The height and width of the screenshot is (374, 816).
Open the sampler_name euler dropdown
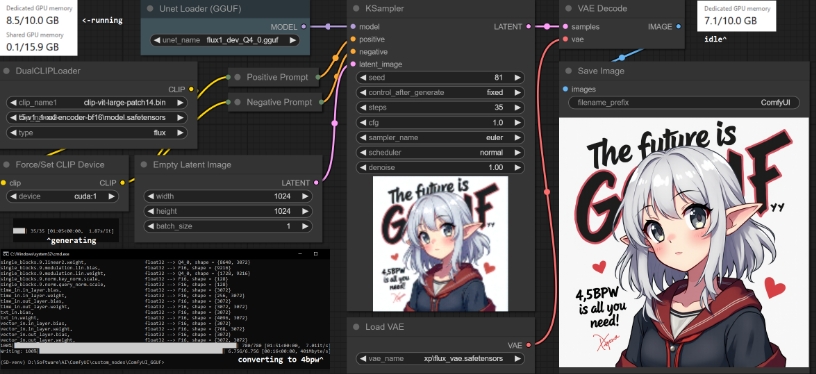coord(440,138)
